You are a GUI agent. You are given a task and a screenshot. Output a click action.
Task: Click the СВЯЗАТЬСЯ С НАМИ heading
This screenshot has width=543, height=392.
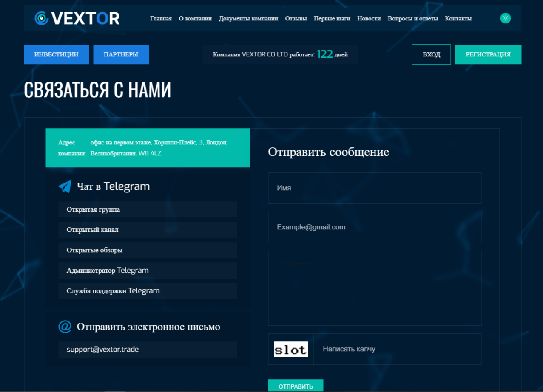pyautogui.click(x=97, y=90)
